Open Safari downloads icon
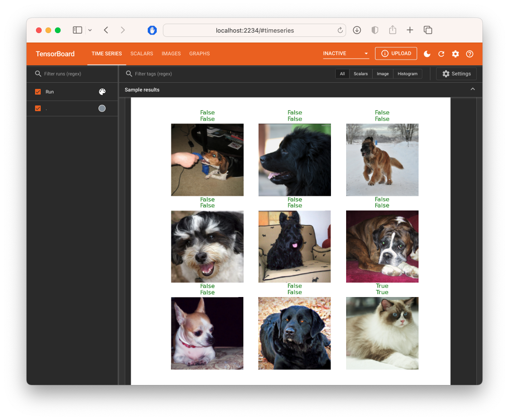This screenshot has width=509, height=420. (357, 30)
